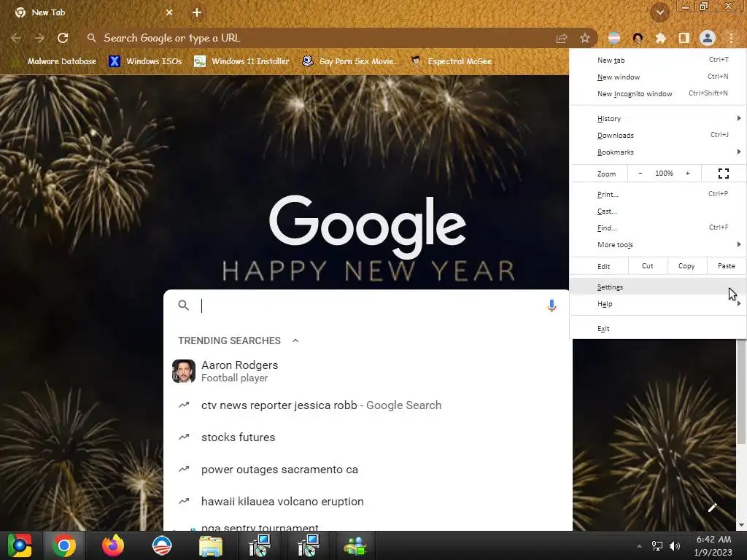
Task: Open the side panel icon
Action: 684,38
